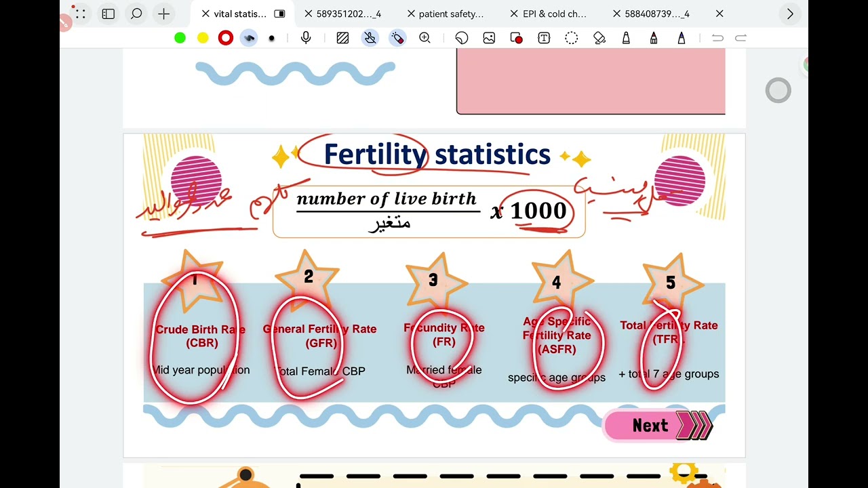Click Crude Birth Rate (CBR) label
868x488 pixels.
(201, 336)
